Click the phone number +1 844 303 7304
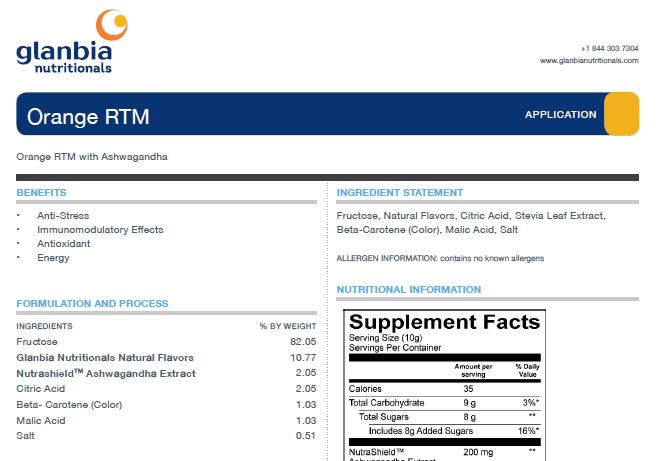This screenshot has height=461, width=663. (x=609, y=48)
